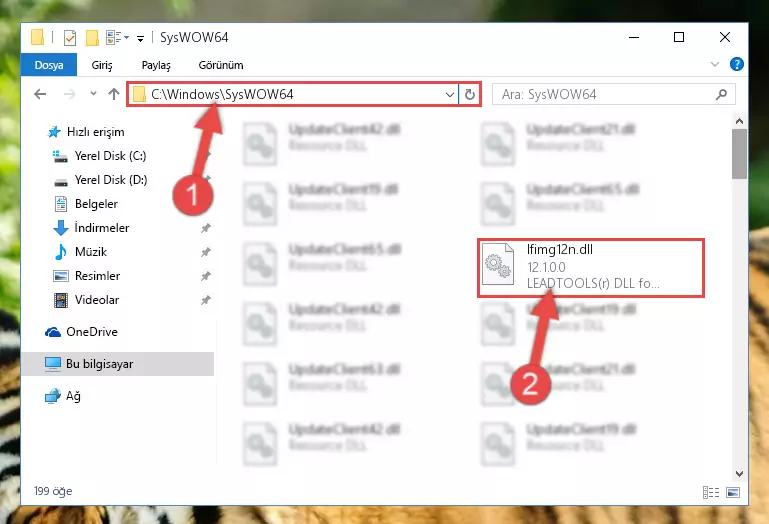The height and width of the screenshot is (524, 769).
Task: Select Bu bilgisayar in navigation pane
Action: (118, 364)
